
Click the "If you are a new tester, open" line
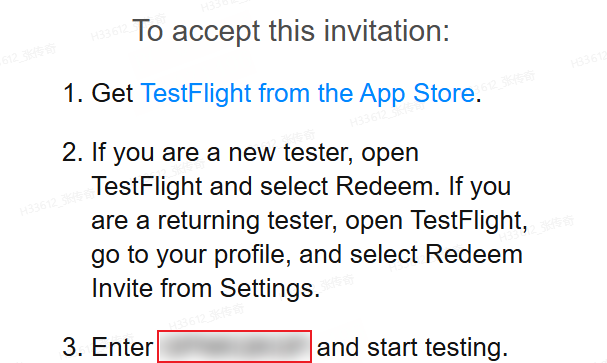pyautogui.click(x=255, y=152)
